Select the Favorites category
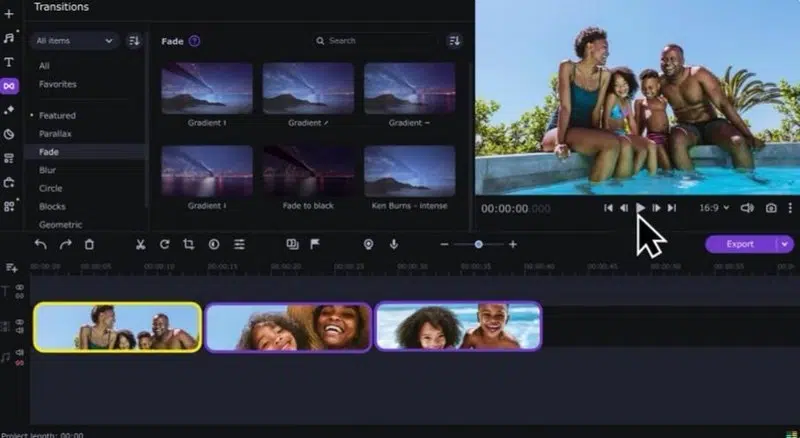 [x=58, y=84]
